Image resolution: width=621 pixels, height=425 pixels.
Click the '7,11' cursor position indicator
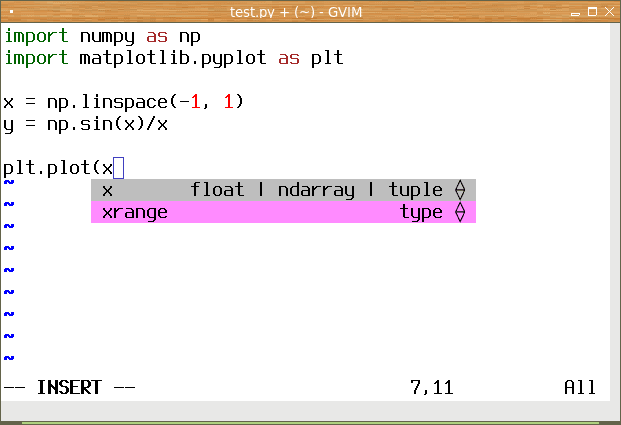[x=432, y=387]
